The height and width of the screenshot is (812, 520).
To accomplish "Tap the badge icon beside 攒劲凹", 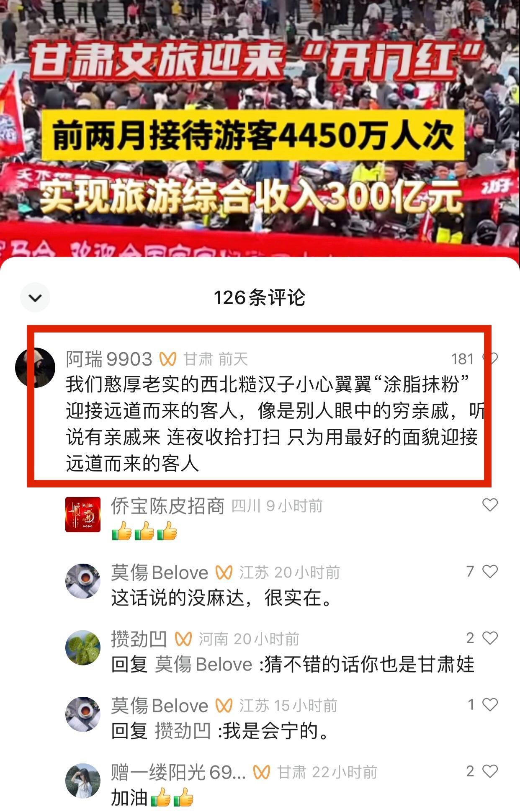I will coord(183,639).
